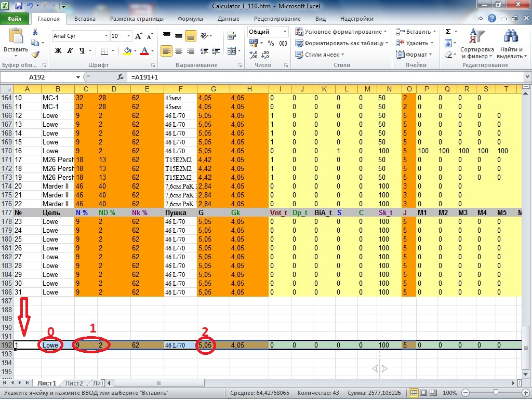Click the Формат cells button
The width and height of the screenshot is (532, 399).
click(414, 55)
